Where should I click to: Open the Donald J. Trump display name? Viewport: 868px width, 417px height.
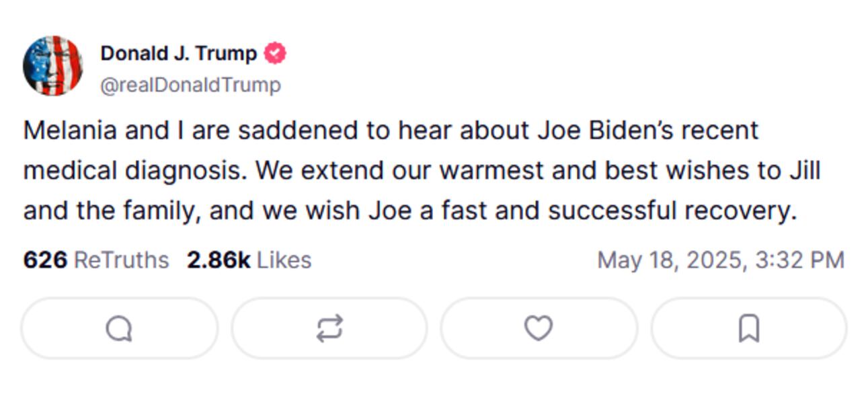coord(178,53)
